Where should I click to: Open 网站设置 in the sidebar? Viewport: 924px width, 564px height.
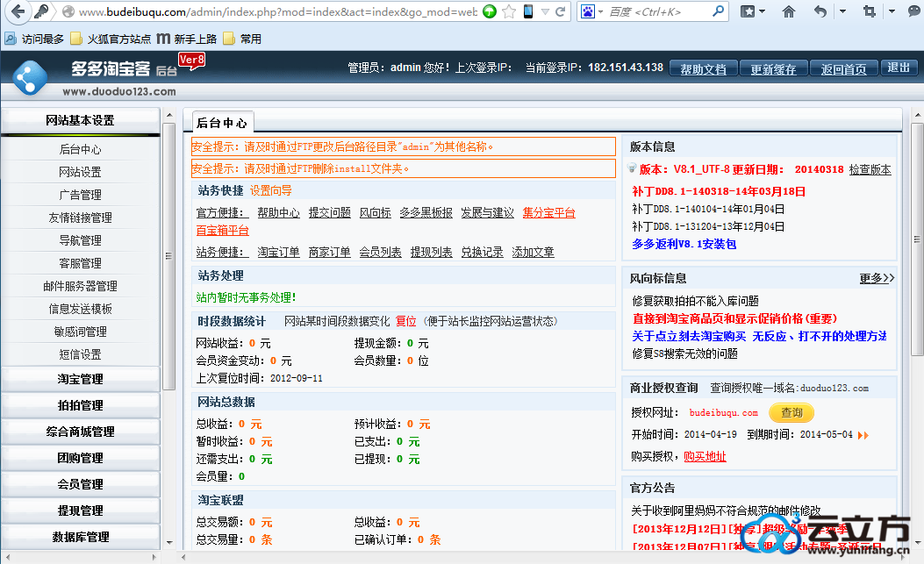(80, 172)
